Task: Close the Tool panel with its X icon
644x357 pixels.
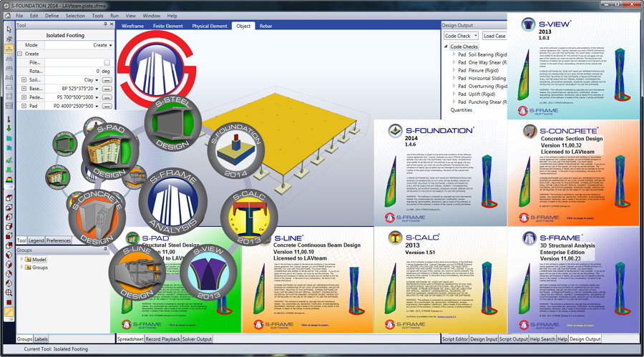Action: (x=112, y=24)
